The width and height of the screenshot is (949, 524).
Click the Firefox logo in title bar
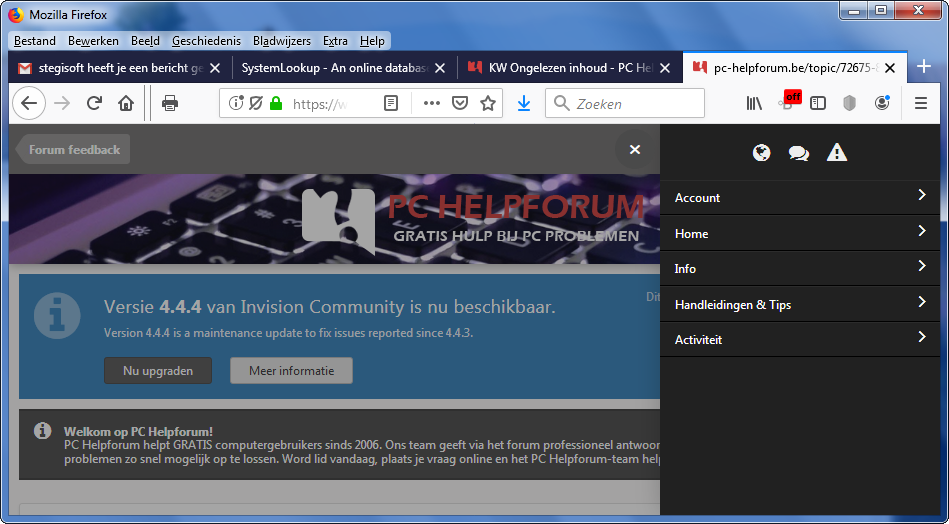click(x=18, y=15)
